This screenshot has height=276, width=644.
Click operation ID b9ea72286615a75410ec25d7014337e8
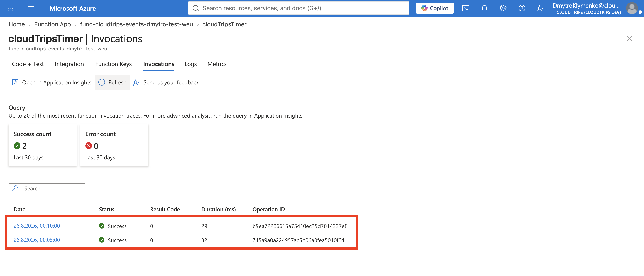point(300,226)
